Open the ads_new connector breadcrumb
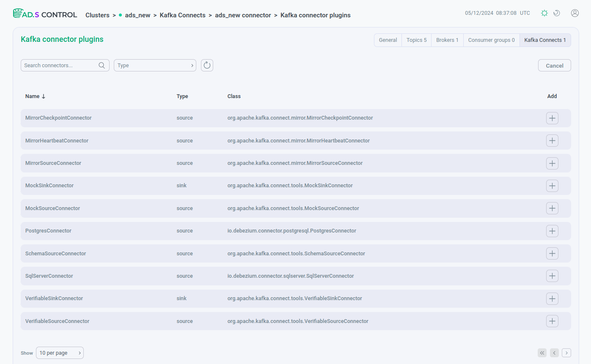The height and width of the screenshot is (364, 591). [x=243, y=15]
